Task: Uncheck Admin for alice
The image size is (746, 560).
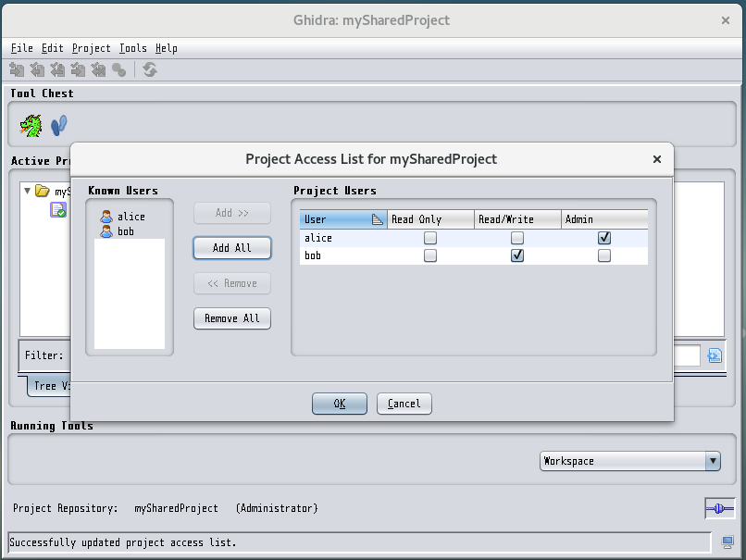Action: point(604,238)
